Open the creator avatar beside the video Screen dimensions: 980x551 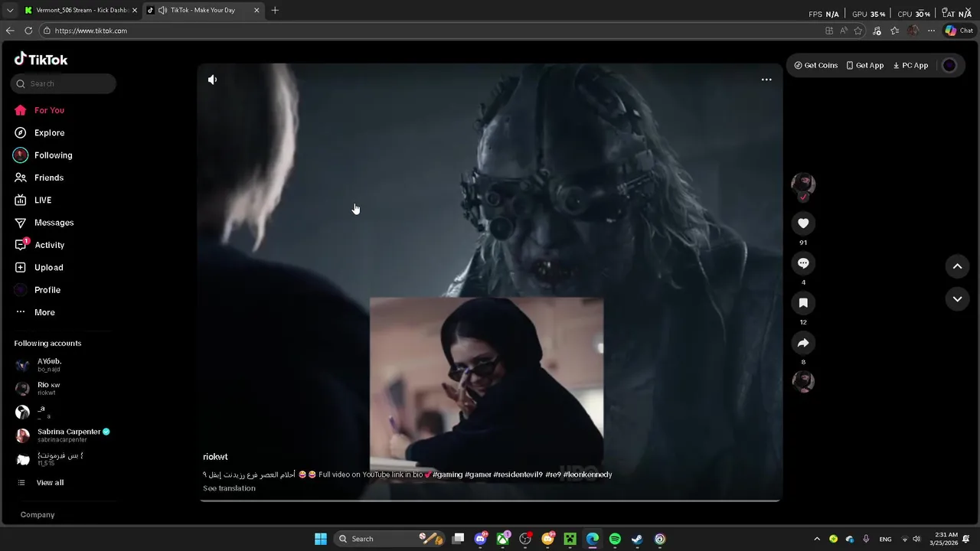803,184
